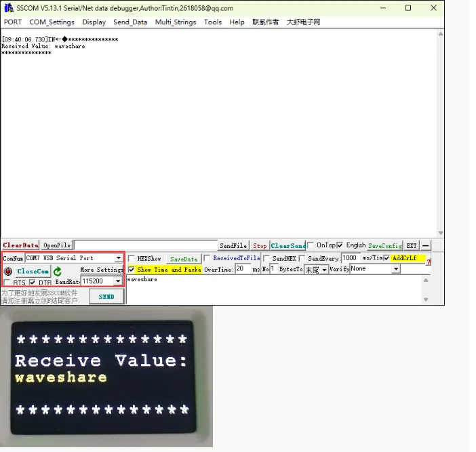Expand the COM7 USB Serial Port dropdown
The height and width of the screenshot is (452, 476).
click(x=119, y=258)
